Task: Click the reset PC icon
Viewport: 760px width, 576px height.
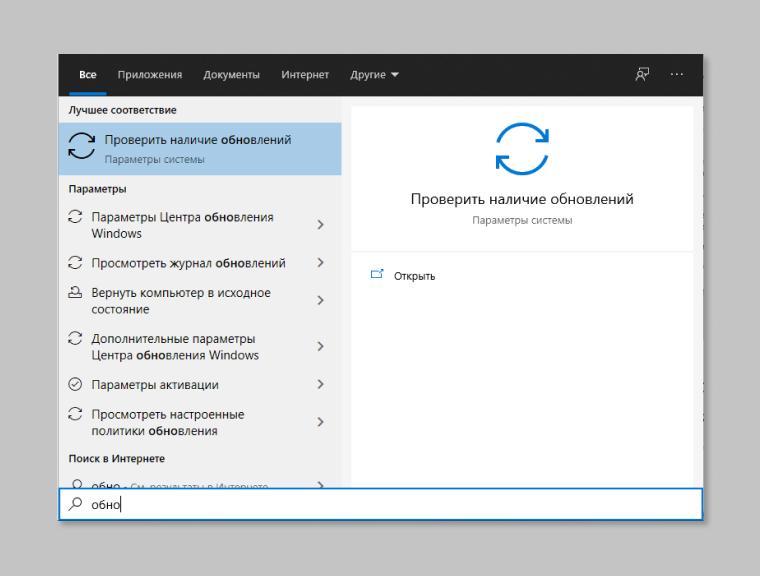Action: tap(75, 292)
